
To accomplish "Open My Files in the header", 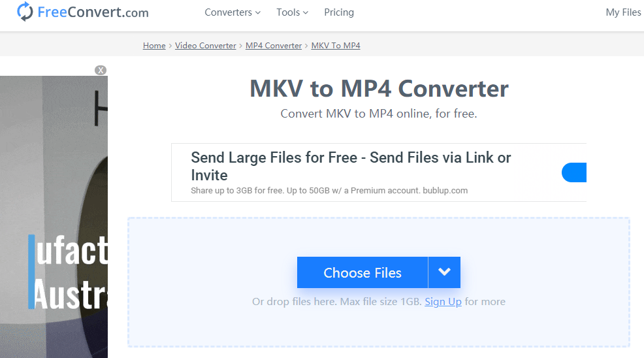I will point(623,12).
